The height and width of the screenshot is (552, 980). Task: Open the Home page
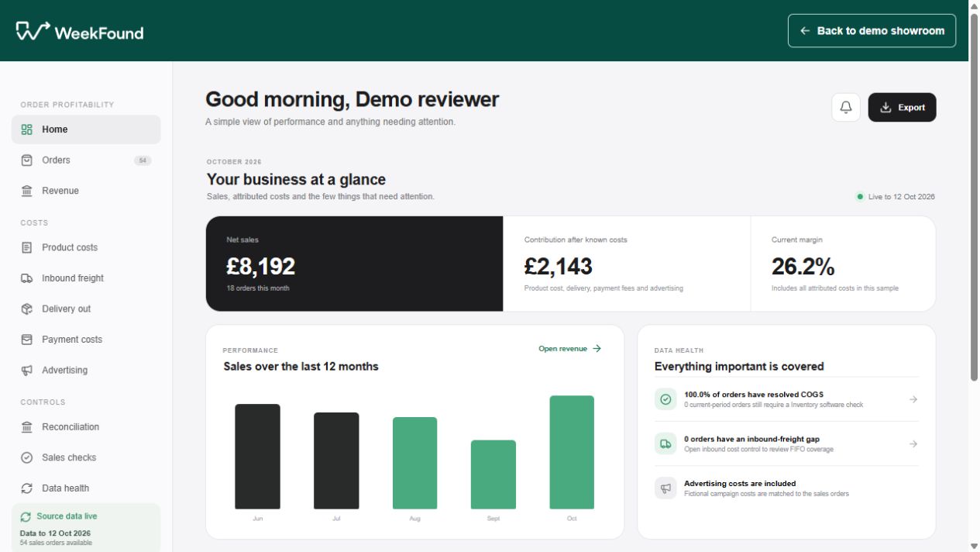[x=86, y=129]
